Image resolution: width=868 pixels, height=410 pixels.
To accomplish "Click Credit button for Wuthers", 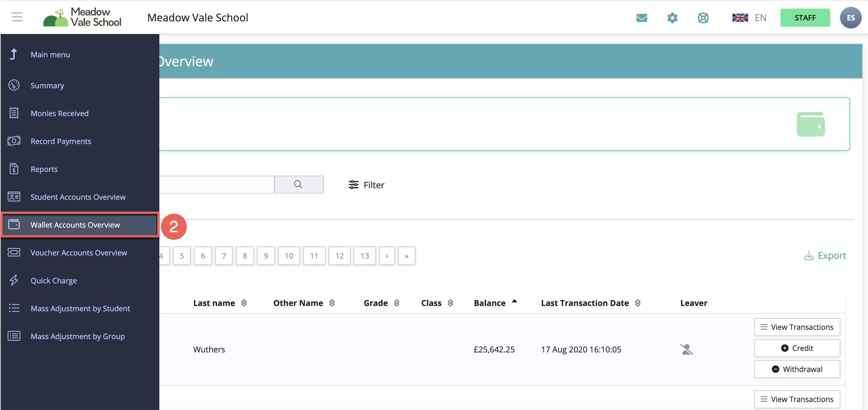I will (x=797, y=348).
